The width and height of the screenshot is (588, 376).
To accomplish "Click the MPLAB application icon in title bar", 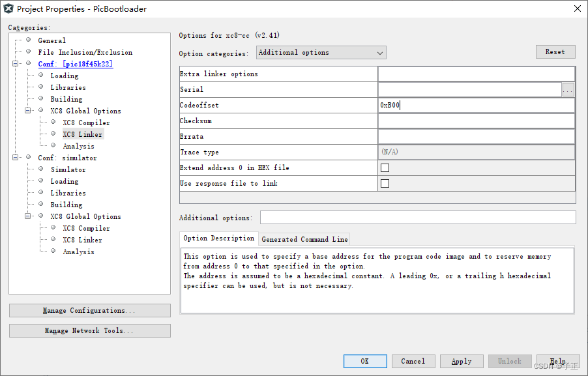I will point(8,8).
